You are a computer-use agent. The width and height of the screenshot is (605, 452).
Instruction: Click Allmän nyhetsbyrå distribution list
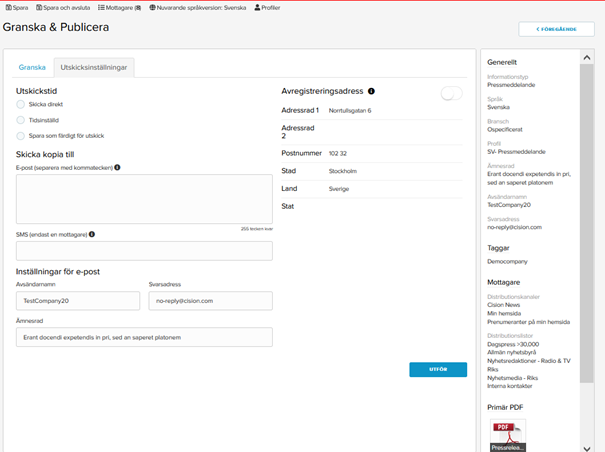[x=511, y=352]
